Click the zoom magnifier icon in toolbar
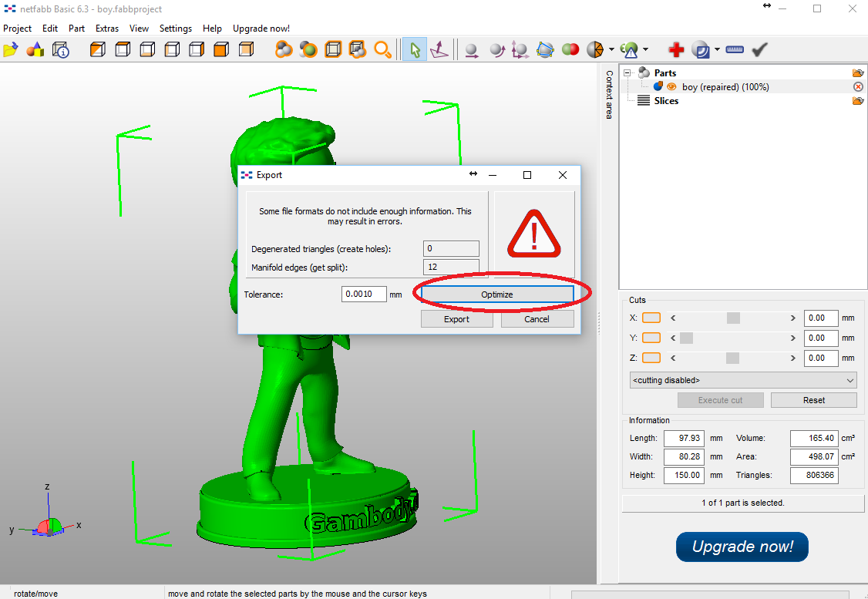The image size is (868, 599). click(x=382, y=50)
